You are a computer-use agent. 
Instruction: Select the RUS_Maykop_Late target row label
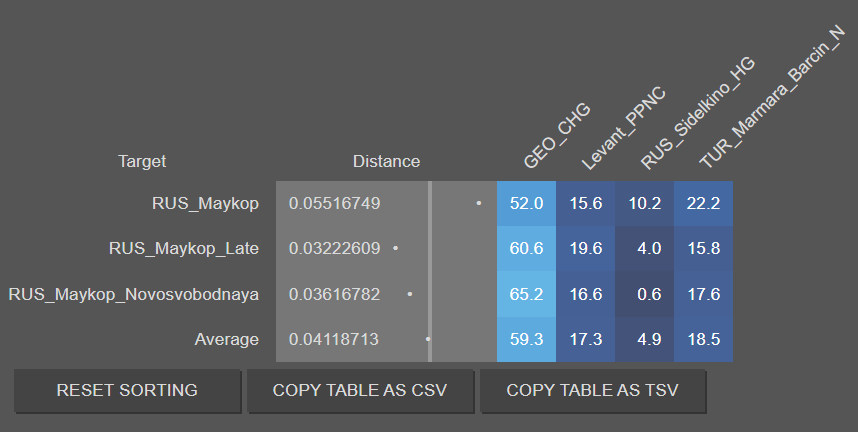[x=184, y=249]
